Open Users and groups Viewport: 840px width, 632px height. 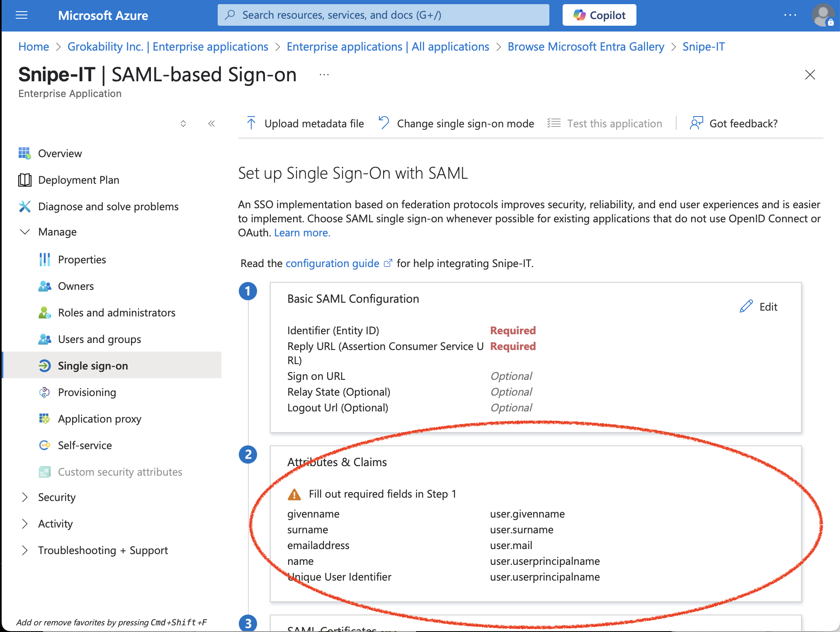(100, 339)
